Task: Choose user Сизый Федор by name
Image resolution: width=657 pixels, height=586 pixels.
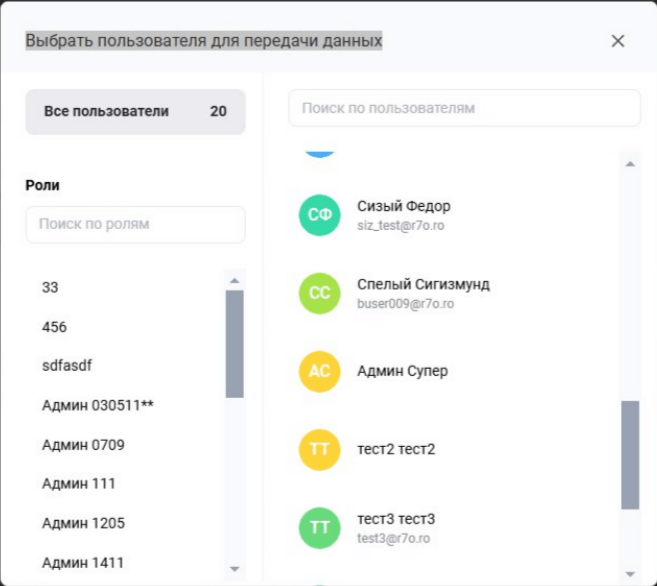Action: pos(404,206)
